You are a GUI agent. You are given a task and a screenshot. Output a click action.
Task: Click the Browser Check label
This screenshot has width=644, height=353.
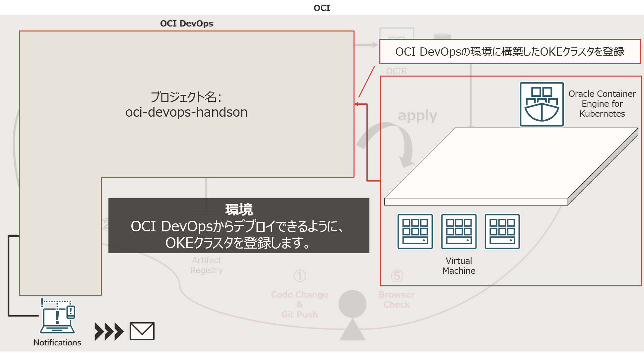point(397,299)
